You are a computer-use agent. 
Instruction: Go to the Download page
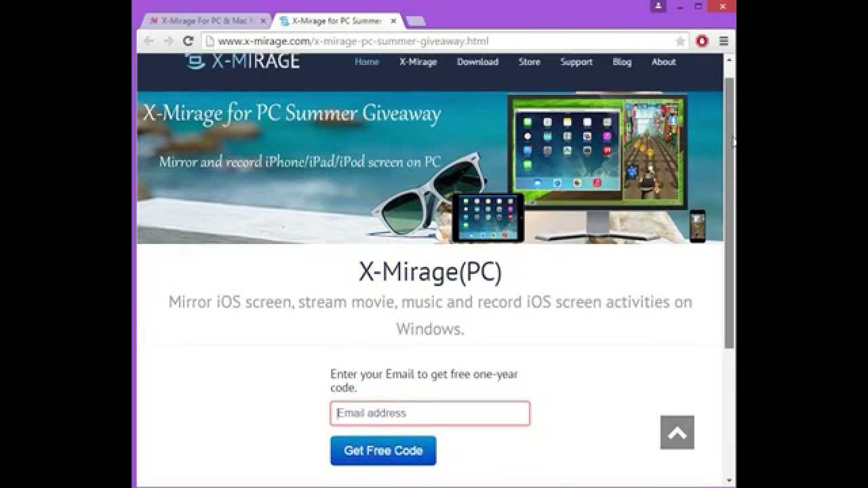click(x=477, y=62)
